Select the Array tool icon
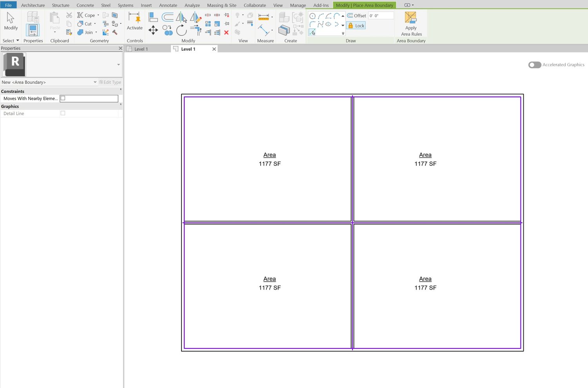This screenshot has width=588, height=388. [208, 24]
